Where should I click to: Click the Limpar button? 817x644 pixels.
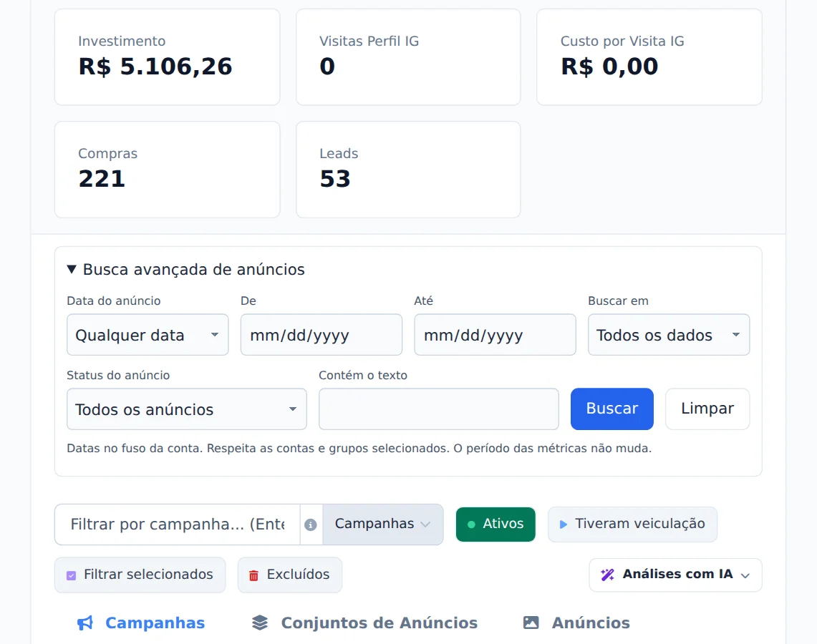(x=707, y=409)
